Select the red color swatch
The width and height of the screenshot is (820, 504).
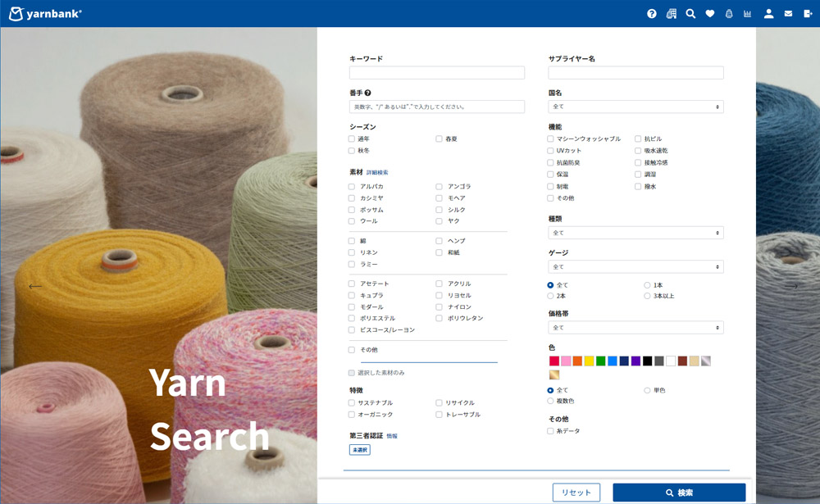click(553, 360)
